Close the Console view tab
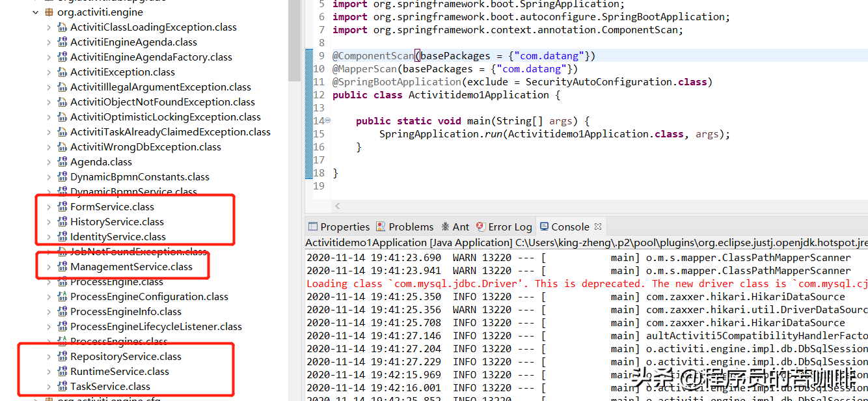 (x=598, y=227)
